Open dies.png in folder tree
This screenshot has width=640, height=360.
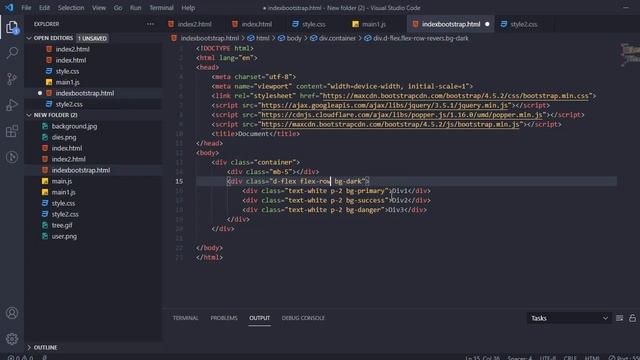[x=64, y=137]
